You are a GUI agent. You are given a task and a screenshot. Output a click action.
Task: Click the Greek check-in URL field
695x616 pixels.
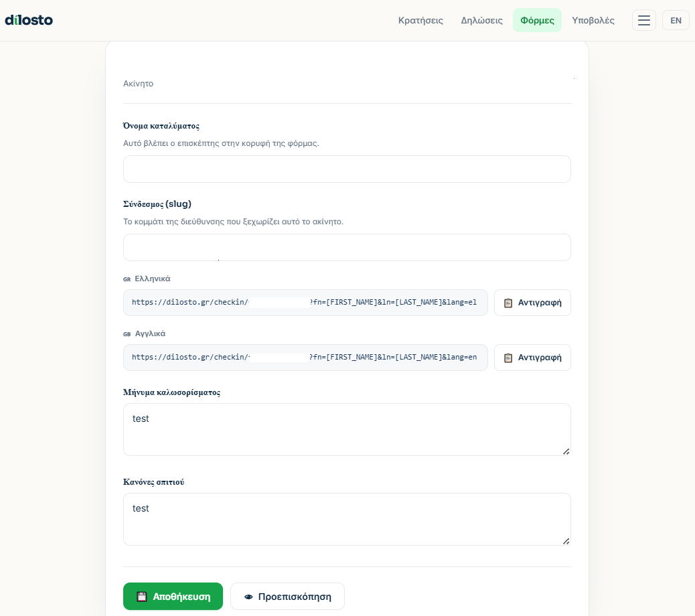tap(305, 303)
